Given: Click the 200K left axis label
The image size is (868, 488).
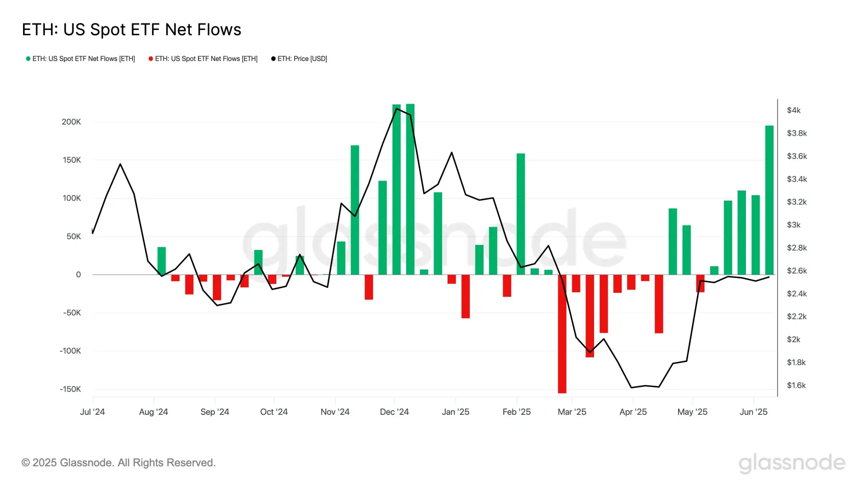Looking at the screenshot, I should click(x=71, y=122).
